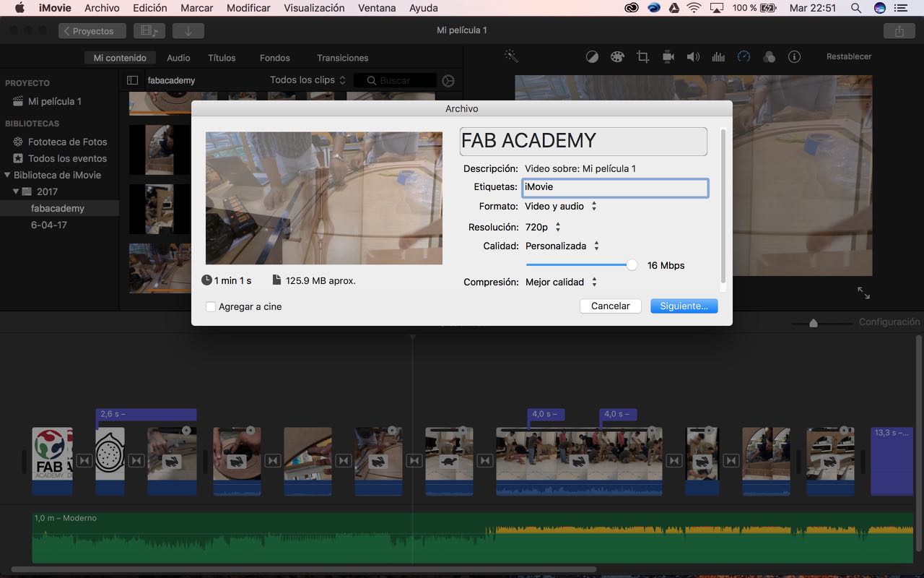Click the FAB Academy logo clip in timeline
Viewport: 924px width, 578px height.
53,461
